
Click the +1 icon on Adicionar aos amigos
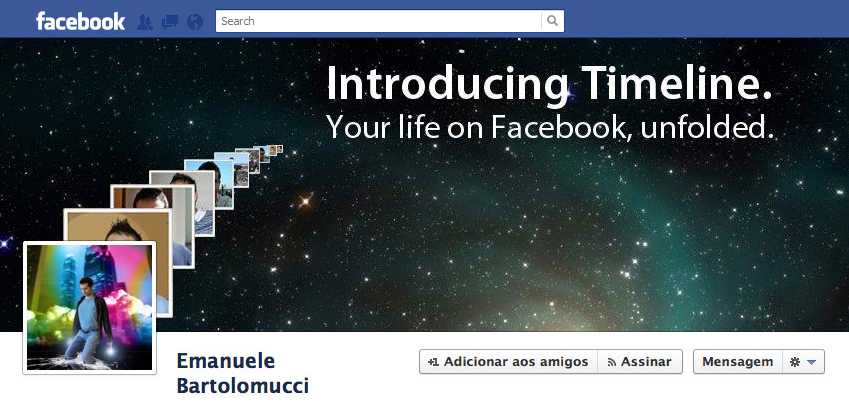click(x=433, y=362)
